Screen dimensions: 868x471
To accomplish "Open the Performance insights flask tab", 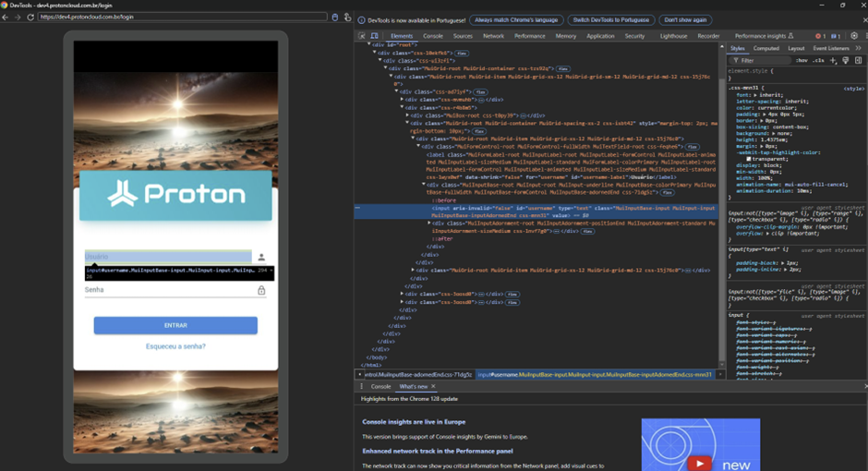I will click(x=764, y=36).
